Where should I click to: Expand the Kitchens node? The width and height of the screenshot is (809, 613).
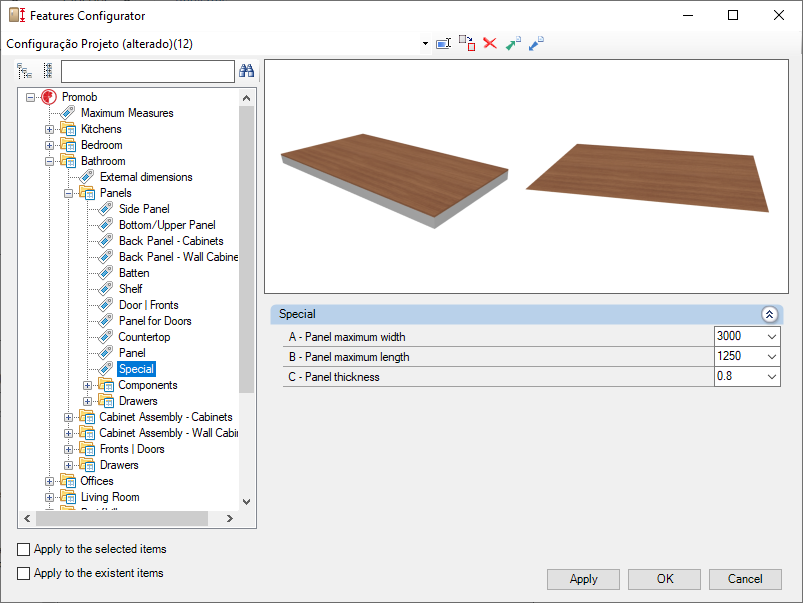[x=50, y=129]
